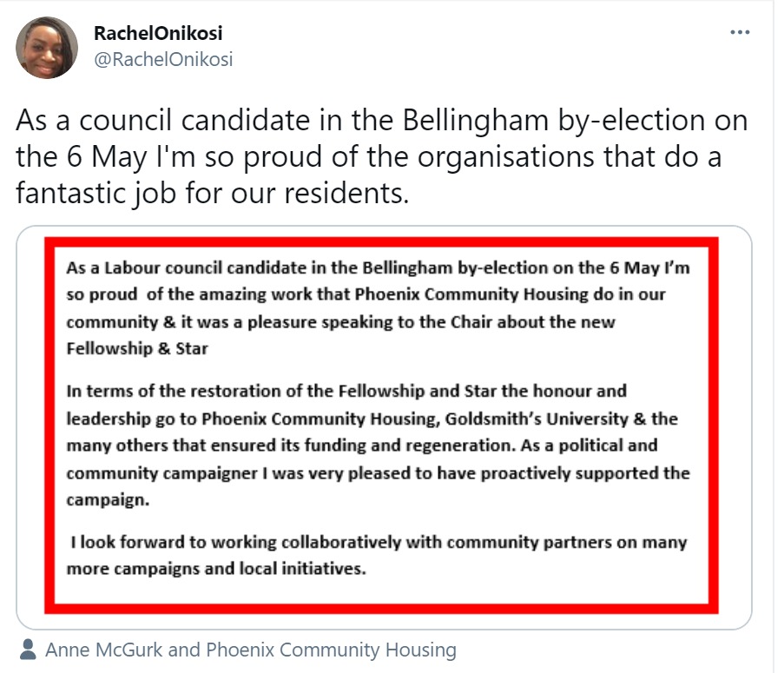Open the @RachelOnikosi handle link

(x=162, y=59)
